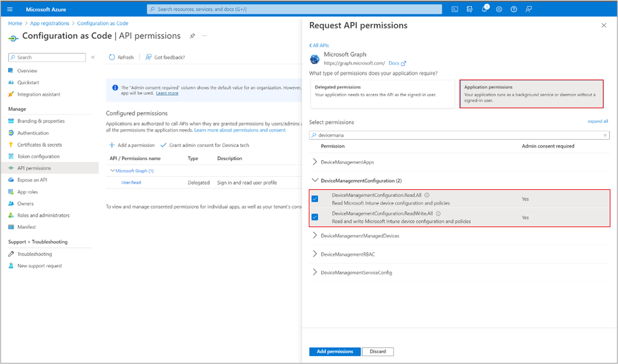Click Configuration as Code breadcrumb
Viewport: 618px width, 364px height.
103,23
